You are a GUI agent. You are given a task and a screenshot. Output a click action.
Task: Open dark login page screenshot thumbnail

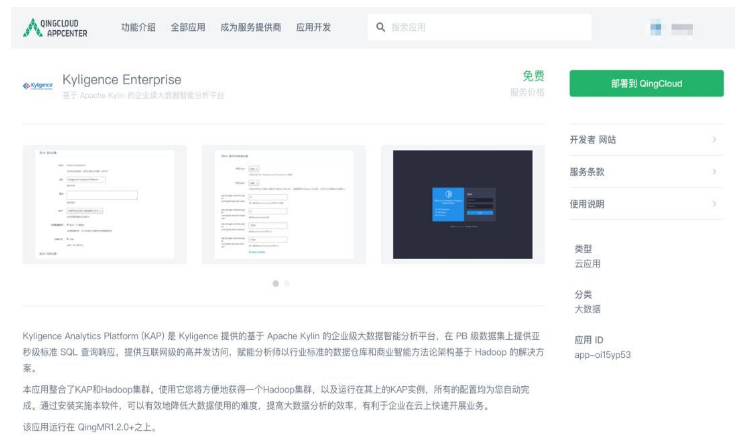(463, 205)
